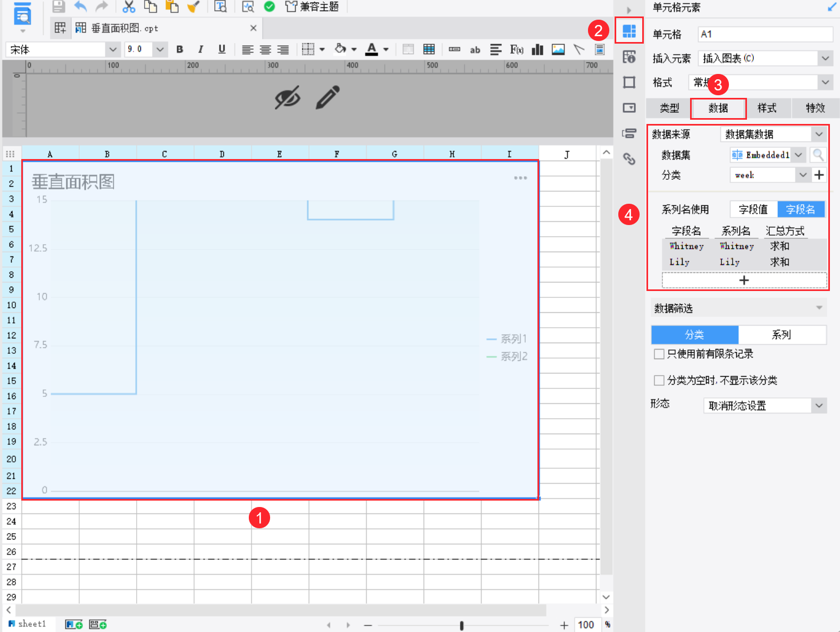Open the cell element panel icon
Viewport: 840px width, 632px height.
pos(629,31)
